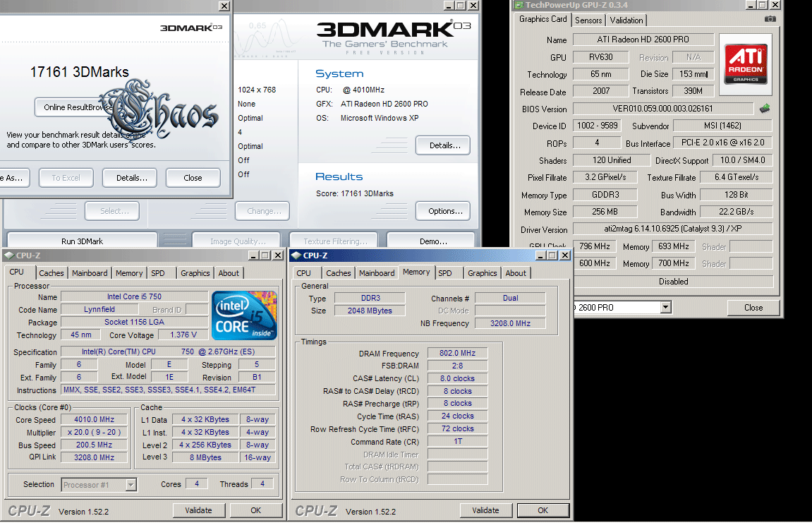The image size is (812, 523).
Task: Select Graphics Card tab in GPU-Z
Action: [x=543, y=19]
